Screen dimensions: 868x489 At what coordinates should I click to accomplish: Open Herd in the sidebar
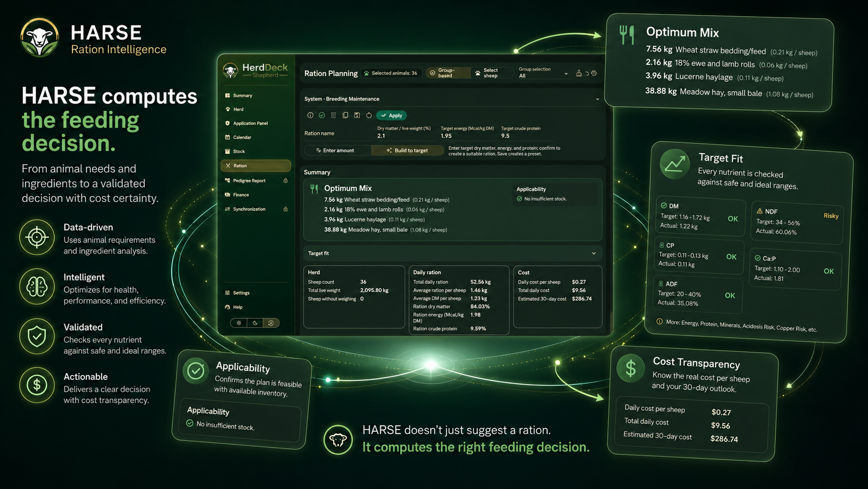point(255,109)
